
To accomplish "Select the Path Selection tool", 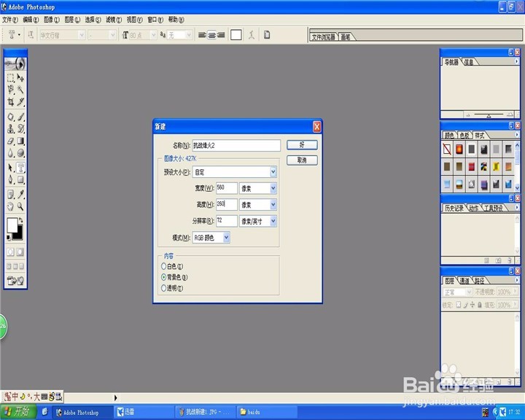I will pos(11,168).
